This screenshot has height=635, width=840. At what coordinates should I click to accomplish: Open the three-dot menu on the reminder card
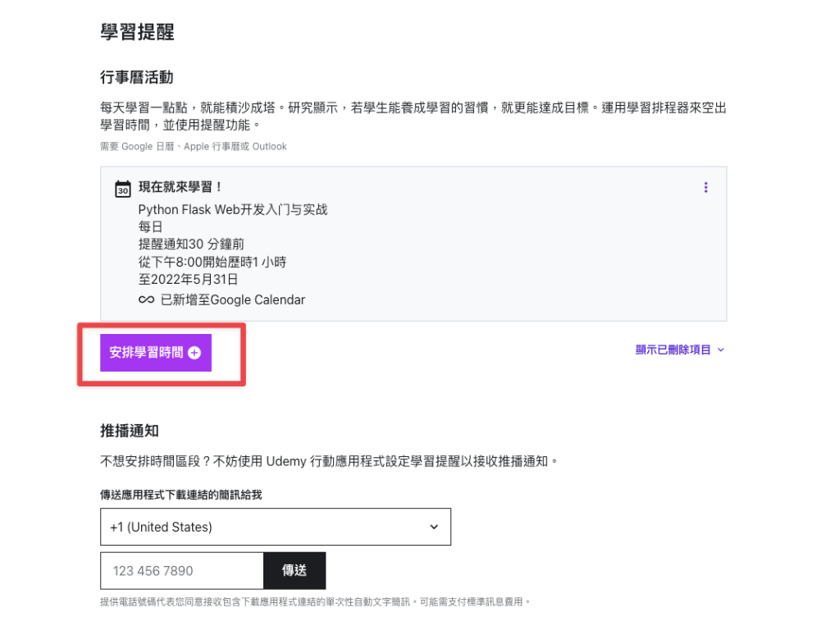[705, 188]
